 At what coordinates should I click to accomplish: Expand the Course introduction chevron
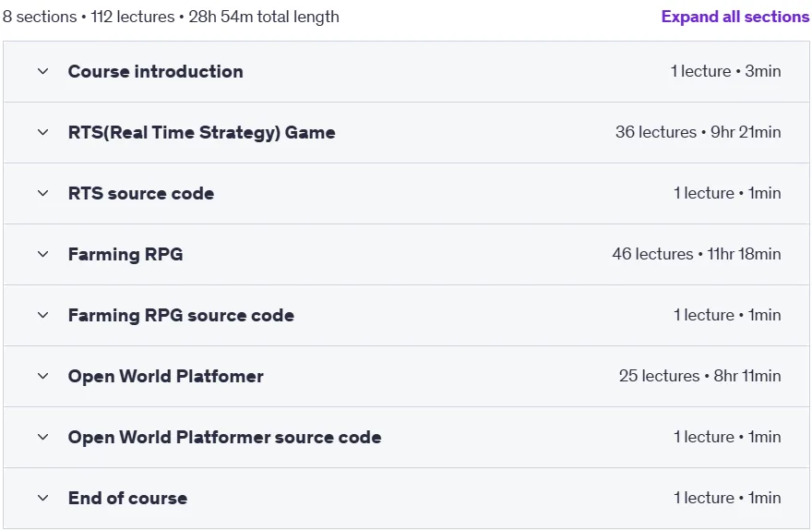tap(43, 71)
